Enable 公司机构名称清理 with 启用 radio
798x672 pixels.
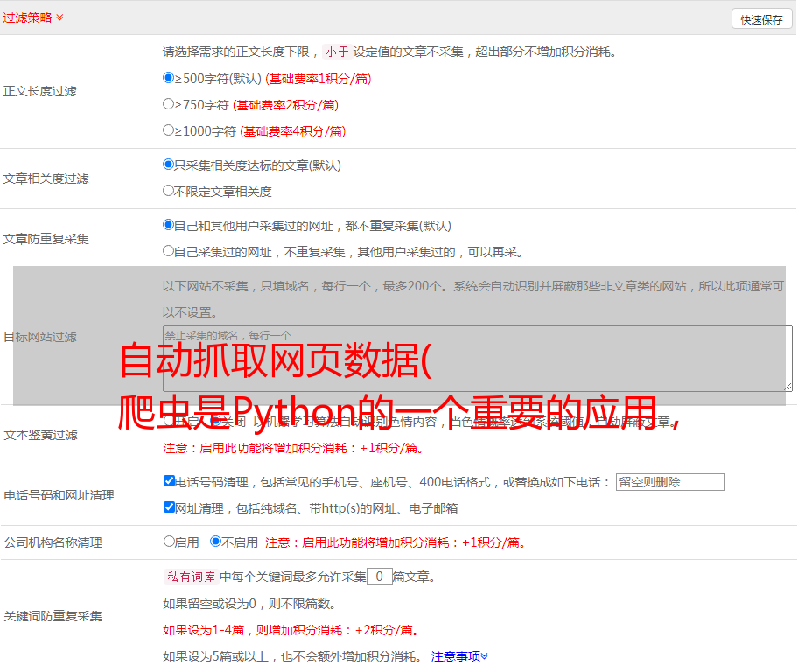point(169,541)
